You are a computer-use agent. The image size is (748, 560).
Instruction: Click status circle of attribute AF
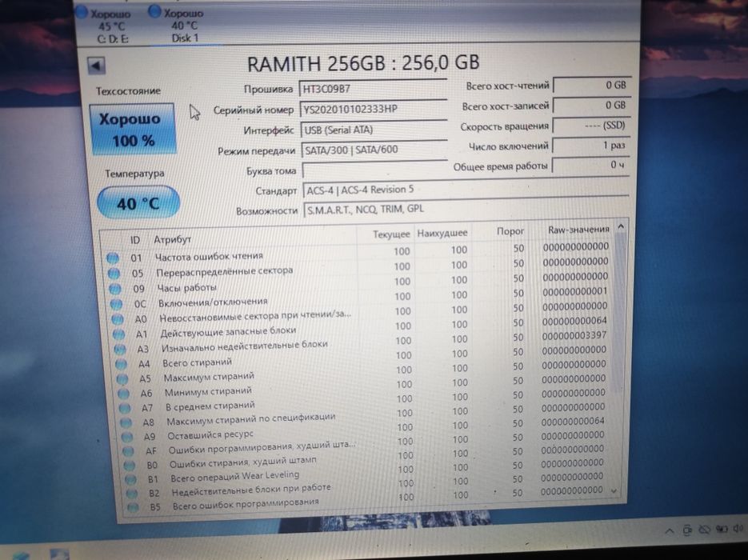[x=128, y=450]
